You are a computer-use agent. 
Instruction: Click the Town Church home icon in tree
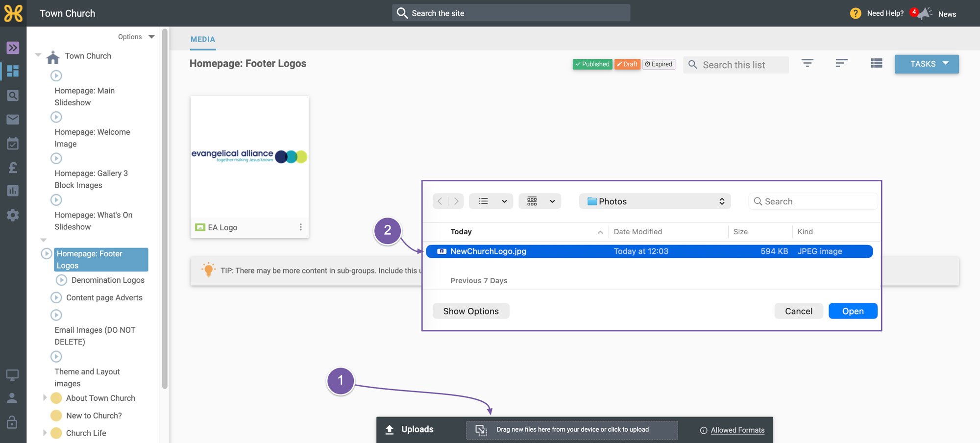pos(53,57)
